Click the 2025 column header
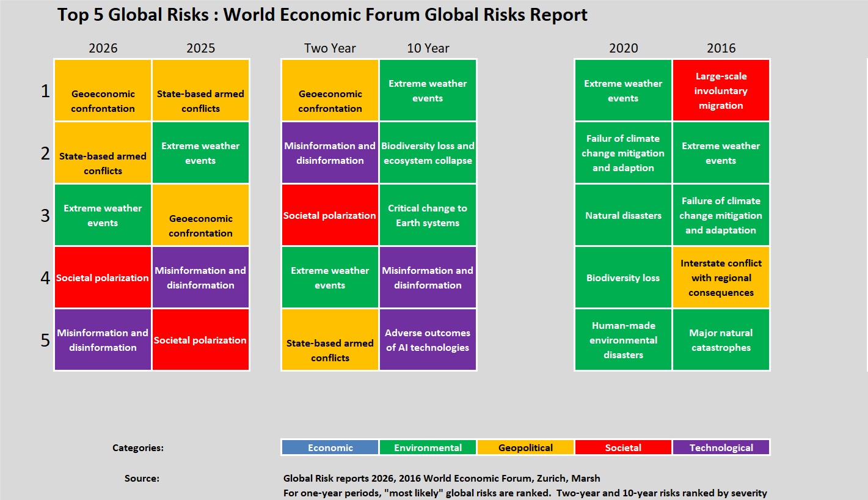Viewport: 868px width, 500px height. pyautogui.click(x=200, y=48)
